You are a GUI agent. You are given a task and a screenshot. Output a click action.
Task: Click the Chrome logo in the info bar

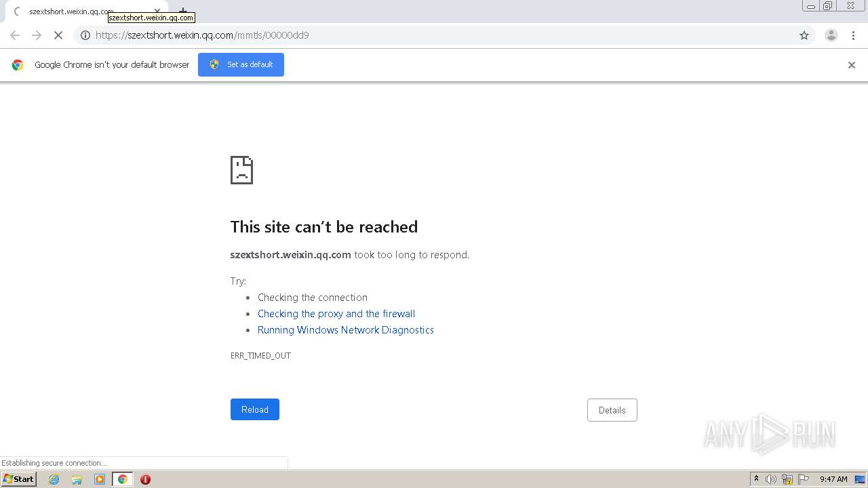pyautogui.click(x=18, y=65)
